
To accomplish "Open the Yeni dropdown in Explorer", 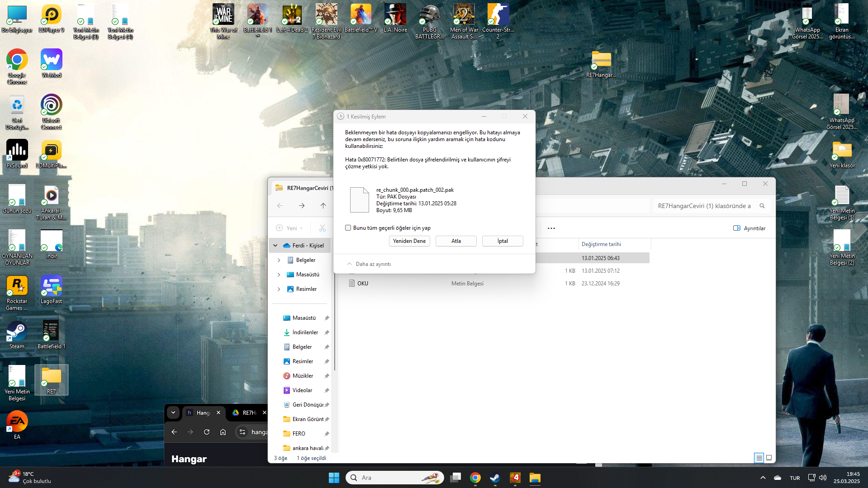I will click(x=289, y=228).
